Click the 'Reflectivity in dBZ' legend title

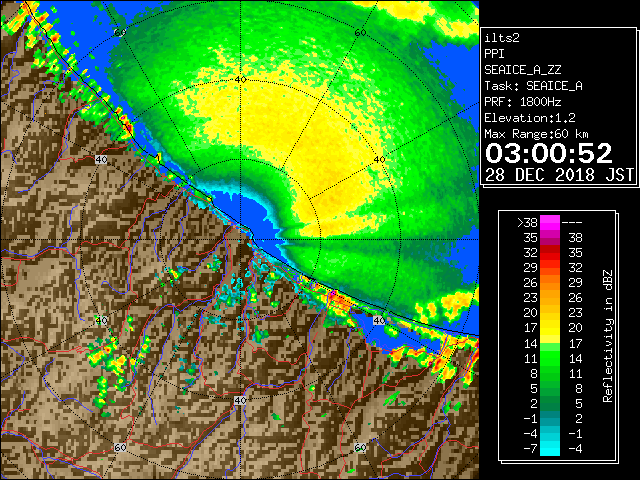607,336
